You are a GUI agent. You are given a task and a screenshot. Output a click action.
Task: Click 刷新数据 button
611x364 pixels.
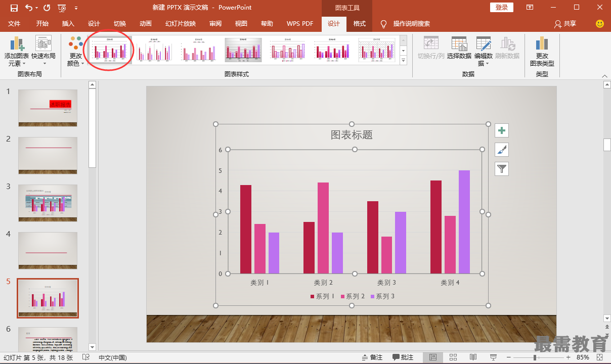507,48
